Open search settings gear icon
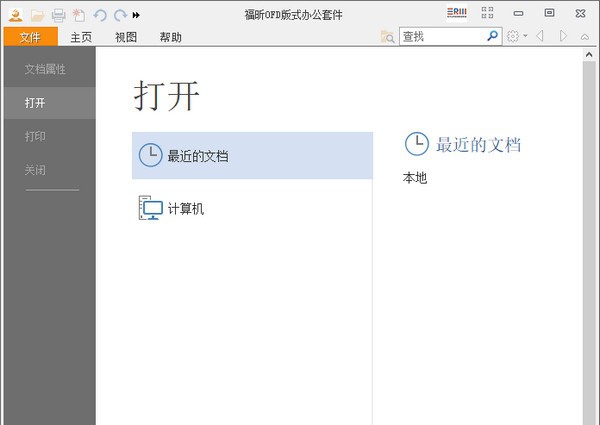This screenshot has width=600, height=425. pyautogui.click(x=513, y=36)
